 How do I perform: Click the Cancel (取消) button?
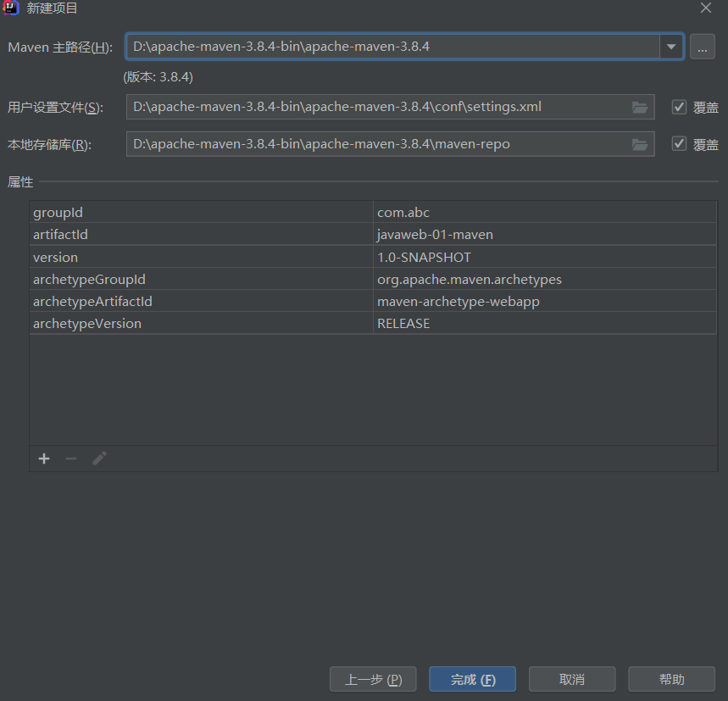click(572, 679)
